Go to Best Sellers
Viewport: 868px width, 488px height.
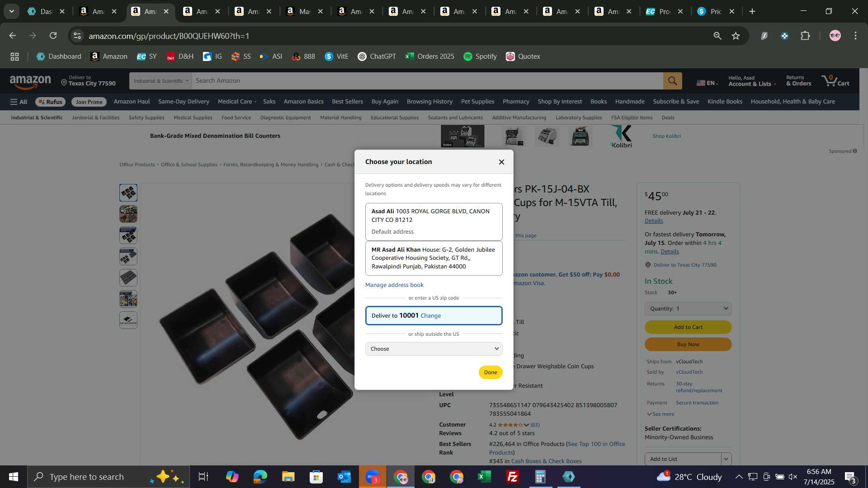click(347, 102)
